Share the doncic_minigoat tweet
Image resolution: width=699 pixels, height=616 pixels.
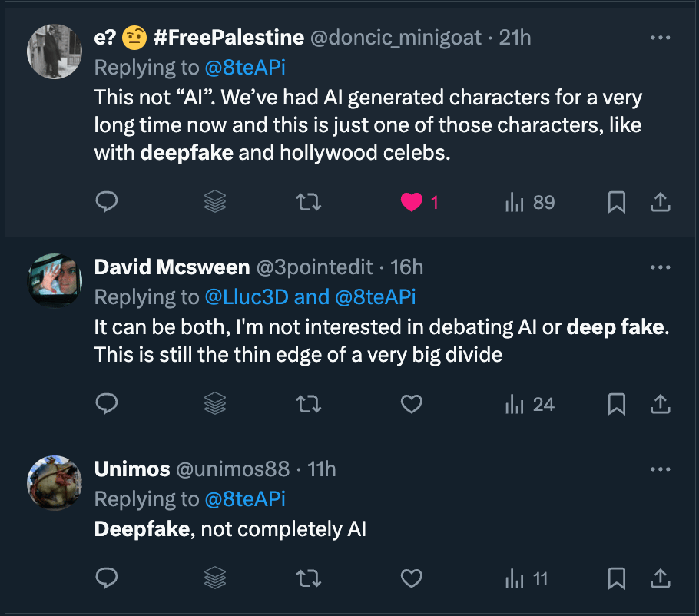point(661,202)
